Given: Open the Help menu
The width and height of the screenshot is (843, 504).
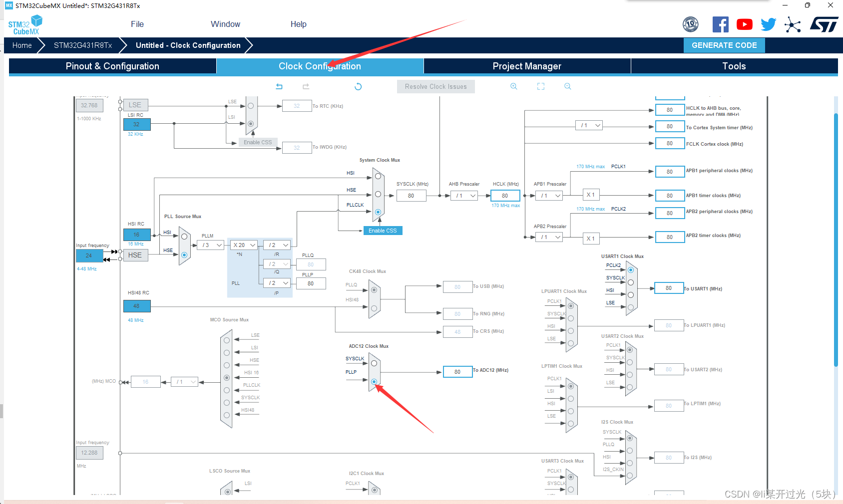Looking at the screenshot, I should click(x=299, y=24).
